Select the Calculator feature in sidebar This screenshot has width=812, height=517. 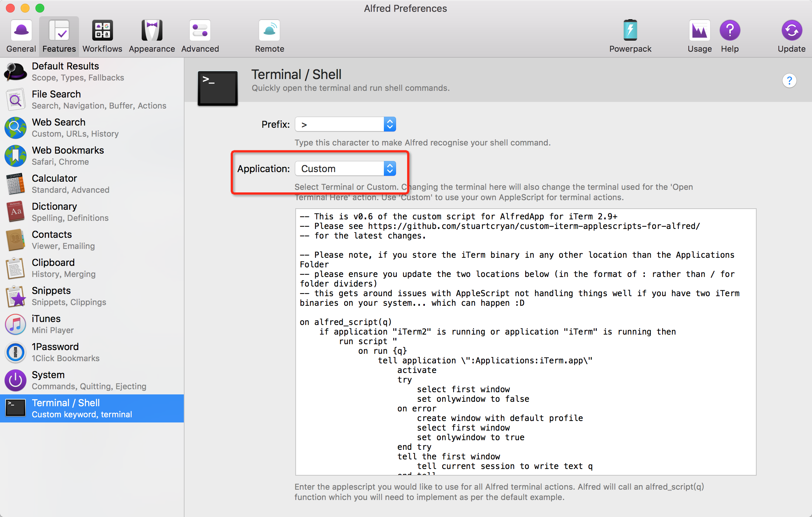coord(92,184)
